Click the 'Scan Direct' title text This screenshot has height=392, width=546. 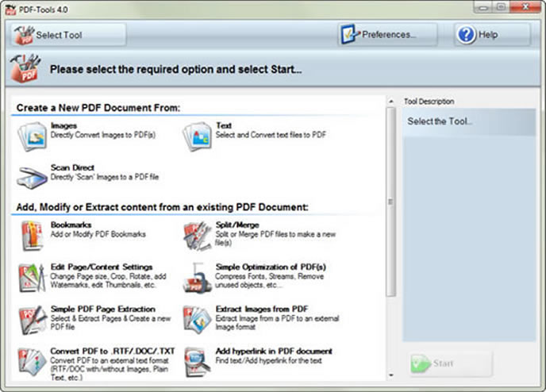pyautogui.click(x=72, y=167)
